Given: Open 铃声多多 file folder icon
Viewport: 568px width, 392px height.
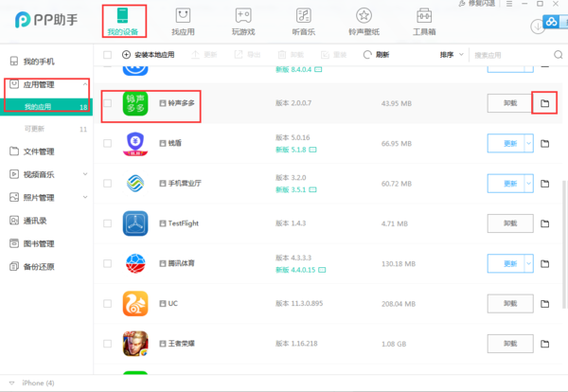Looking at the screenshot, I should click(544, 103).
